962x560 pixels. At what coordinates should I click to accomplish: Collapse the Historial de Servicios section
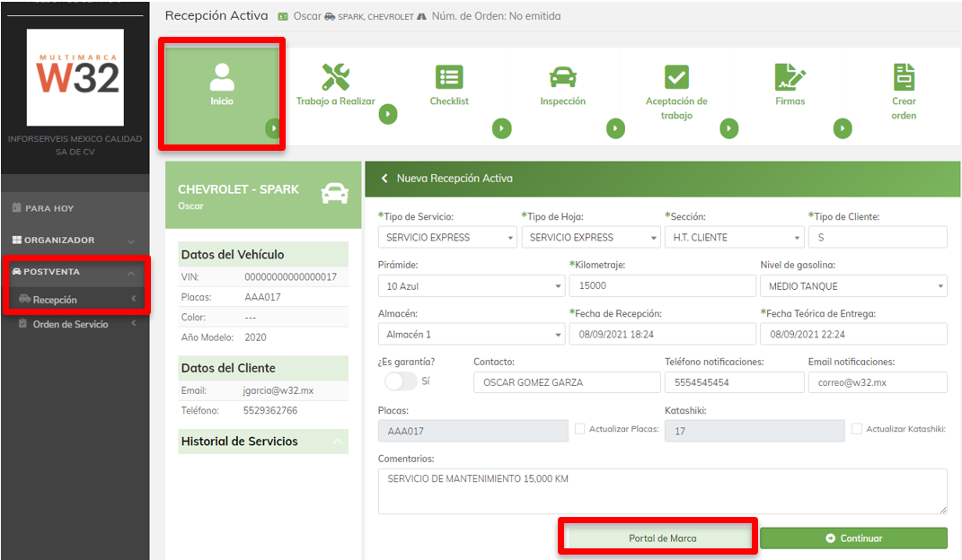(338, 442)
